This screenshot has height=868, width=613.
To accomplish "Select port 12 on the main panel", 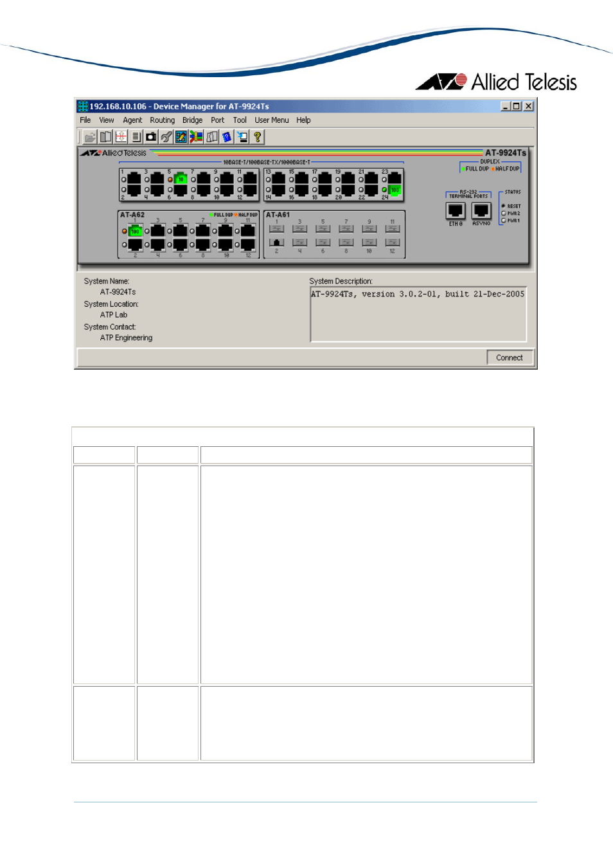I will [250, 190].
